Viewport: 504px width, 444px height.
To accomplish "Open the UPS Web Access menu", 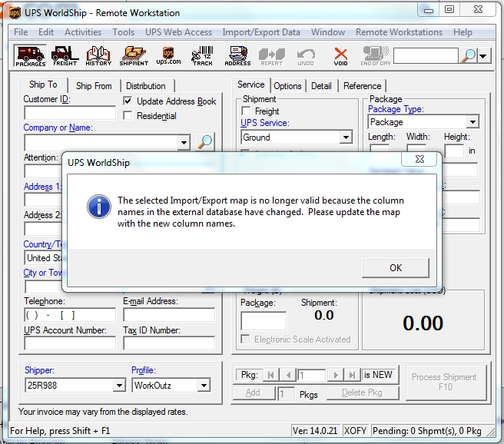I will coord(178,32).
